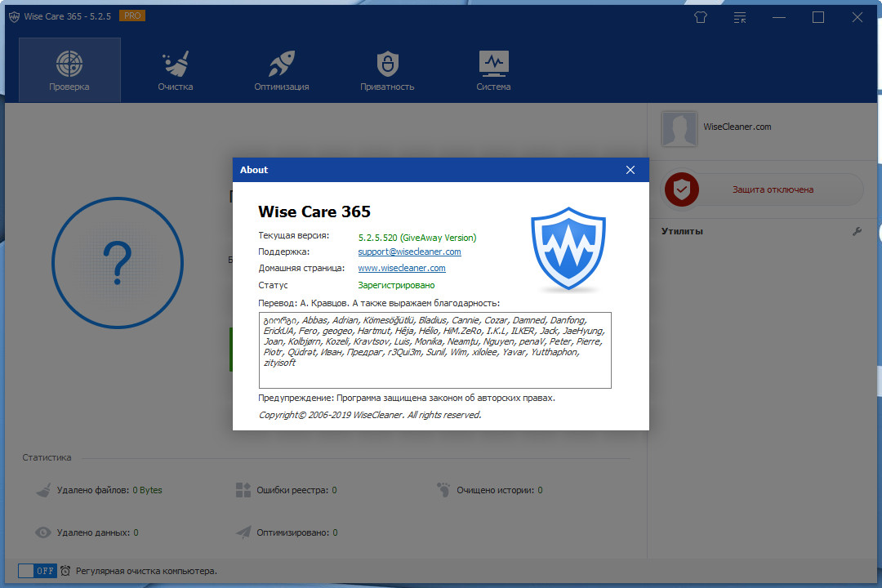Open utilities settings via wrench icon
The height and width of the screenshot is (588, 882).
pyautogui.click(x=857, y=231)
